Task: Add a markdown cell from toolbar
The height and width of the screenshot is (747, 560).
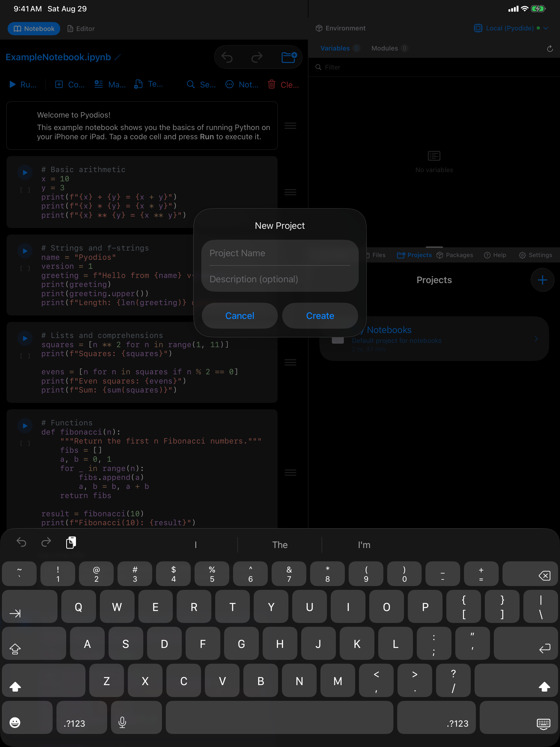Action: click(110, 84)
